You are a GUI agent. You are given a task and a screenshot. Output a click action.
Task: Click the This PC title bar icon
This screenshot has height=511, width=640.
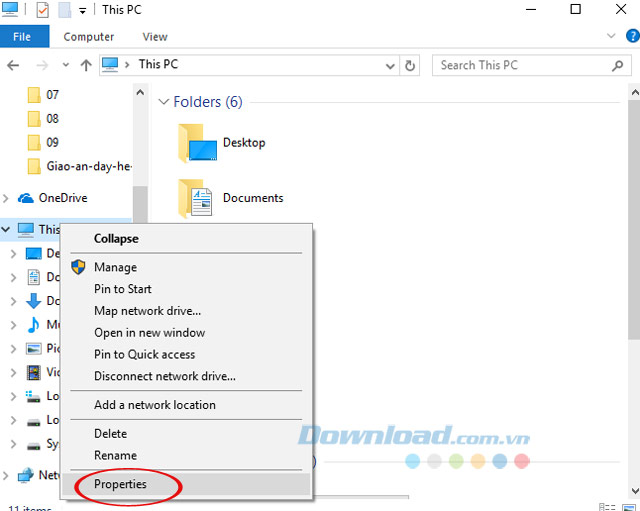[x=10, y=9]
